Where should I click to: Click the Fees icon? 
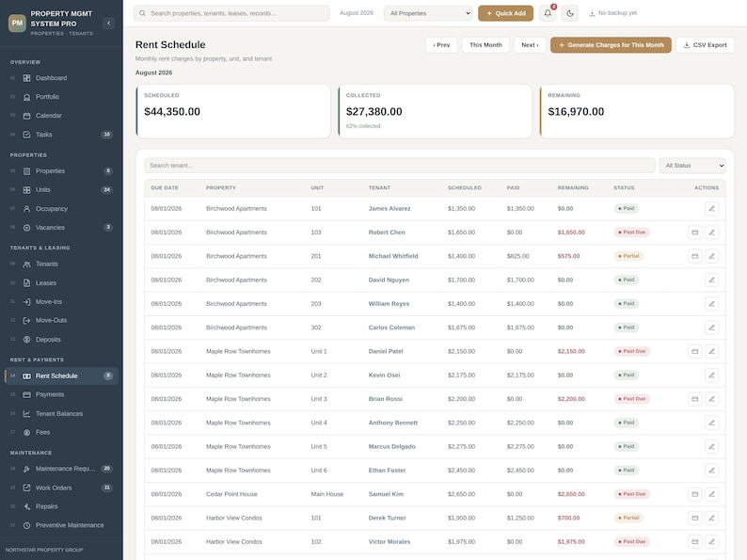click(26, 432)
